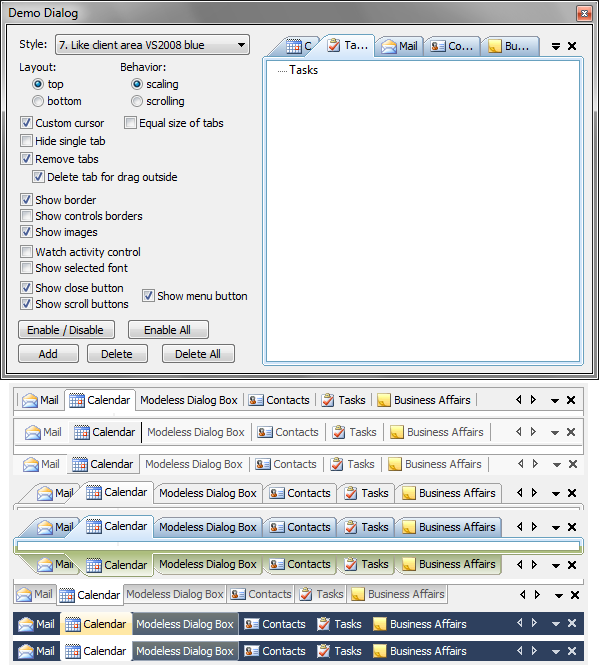This screenshot has height=670, width=599.
Task: Select Business Affairs in yellow-Calendar dark strip
Action: pos(420,624)
